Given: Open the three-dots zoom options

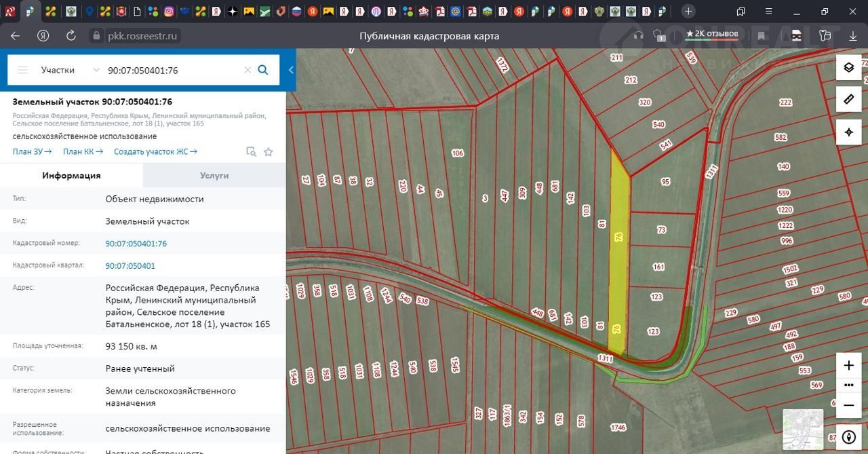Looking at the screenshot, I should point(848,385).
